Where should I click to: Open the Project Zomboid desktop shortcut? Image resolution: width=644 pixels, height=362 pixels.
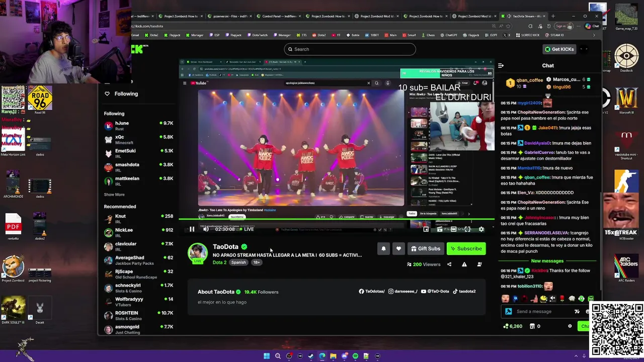click(13, 268)
